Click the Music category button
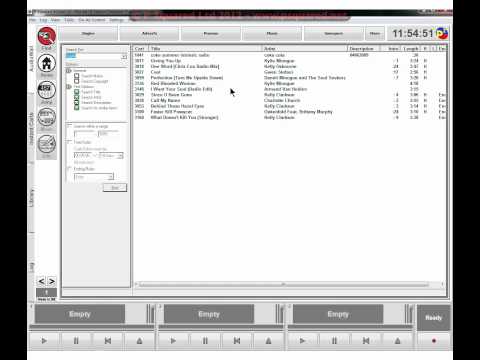This screenshot has height=360, width=480. tap(272, 34)
